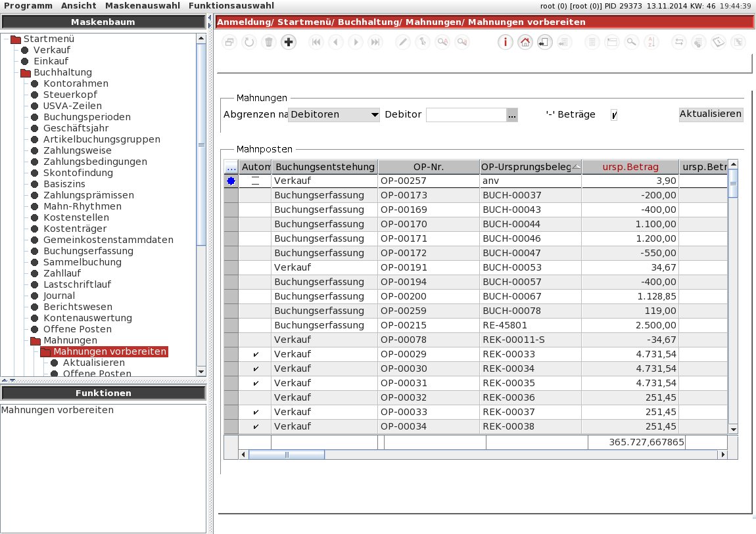The image size is (756, 534).
Task: Toggle Autom checkbox for OP-00032 row
Action: (256, 398)
